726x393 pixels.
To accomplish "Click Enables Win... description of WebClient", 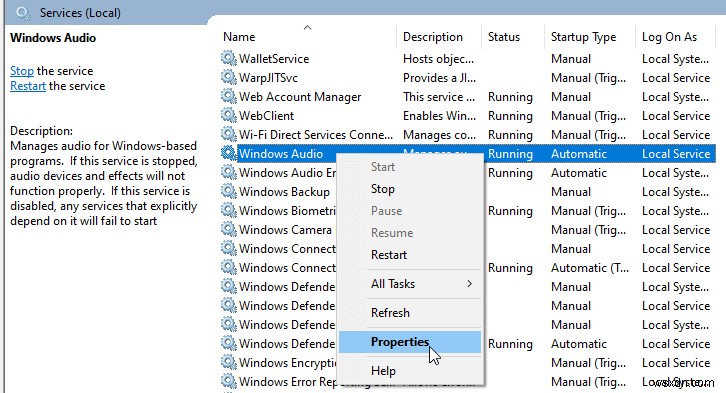I will click(439, 116).
